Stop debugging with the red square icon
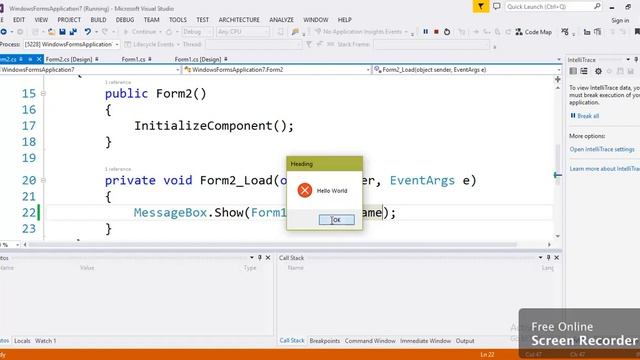 click(436, 32)
